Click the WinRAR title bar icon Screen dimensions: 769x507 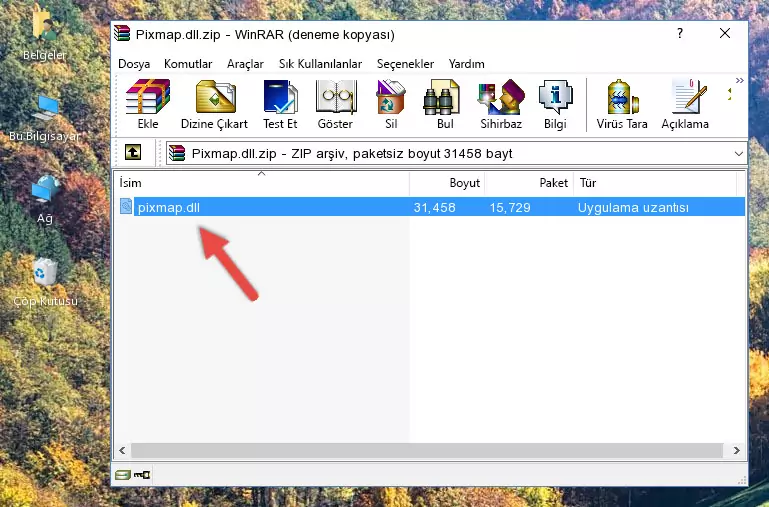click(122, 33)
